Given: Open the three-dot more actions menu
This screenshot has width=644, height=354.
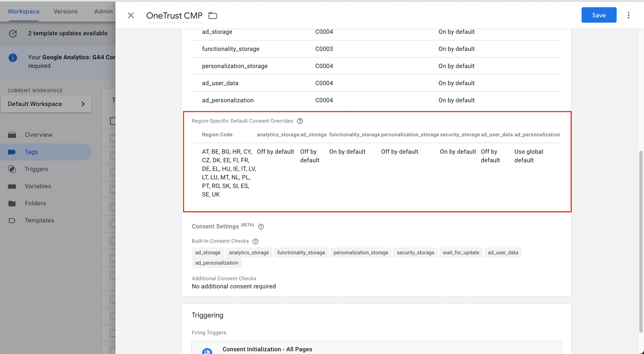Looking at the screenshot, I should point(628,15).
